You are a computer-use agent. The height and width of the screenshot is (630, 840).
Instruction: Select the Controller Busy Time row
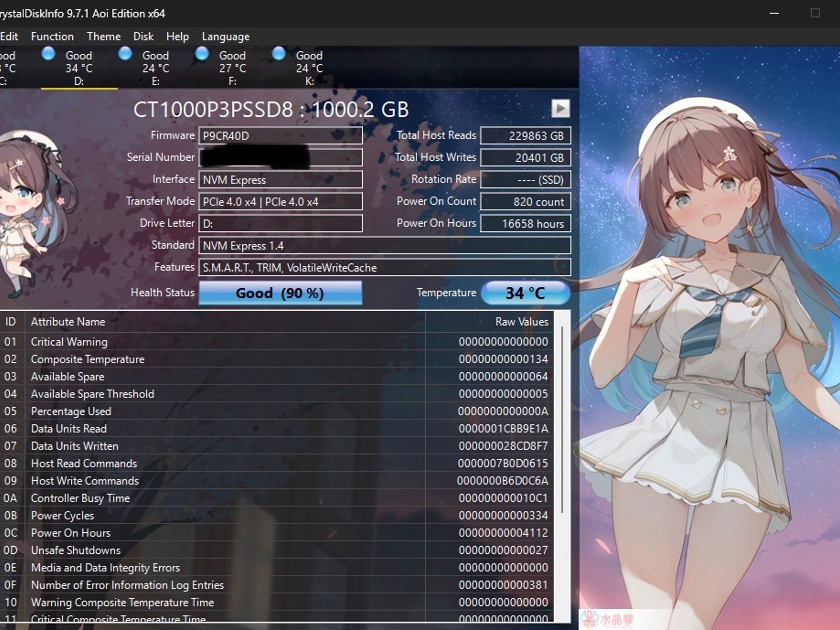point(277,498)
